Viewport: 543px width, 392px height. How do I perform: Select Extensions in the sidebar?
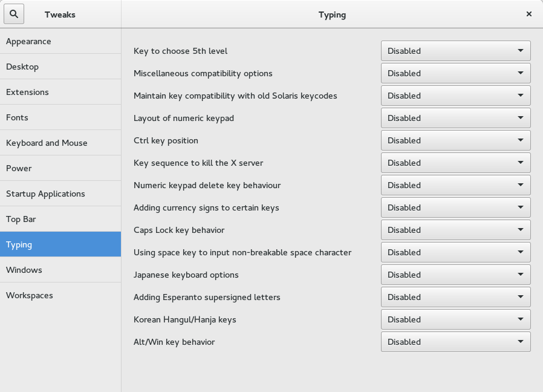[60, 92]
